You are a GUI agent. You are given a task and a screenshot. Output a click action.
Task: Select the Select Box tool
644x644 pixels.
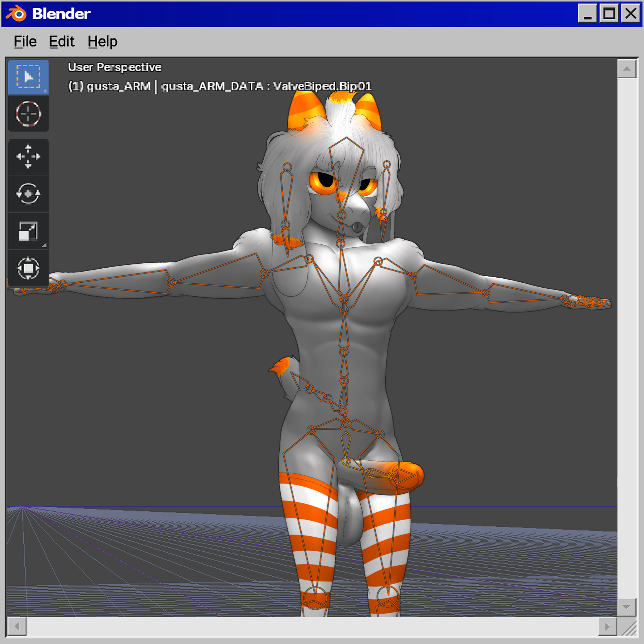tap(28, 77)
